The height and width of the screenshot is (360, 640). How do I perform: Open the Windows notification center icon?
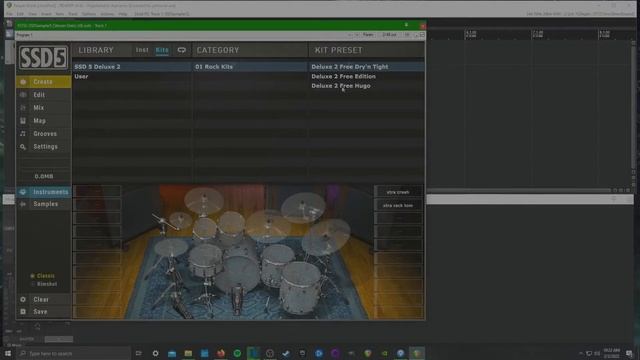point(629,353)
